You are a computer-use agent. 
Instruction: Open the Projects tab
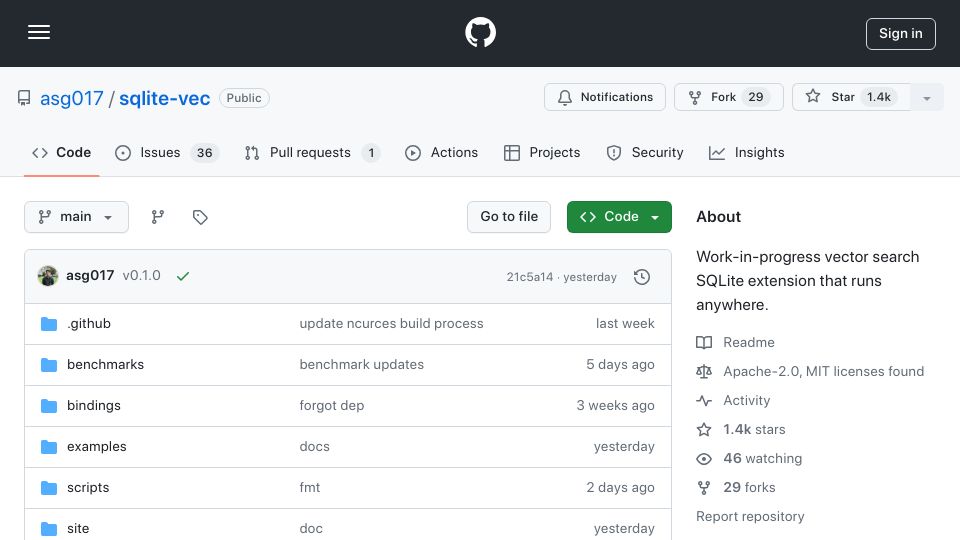542,152
